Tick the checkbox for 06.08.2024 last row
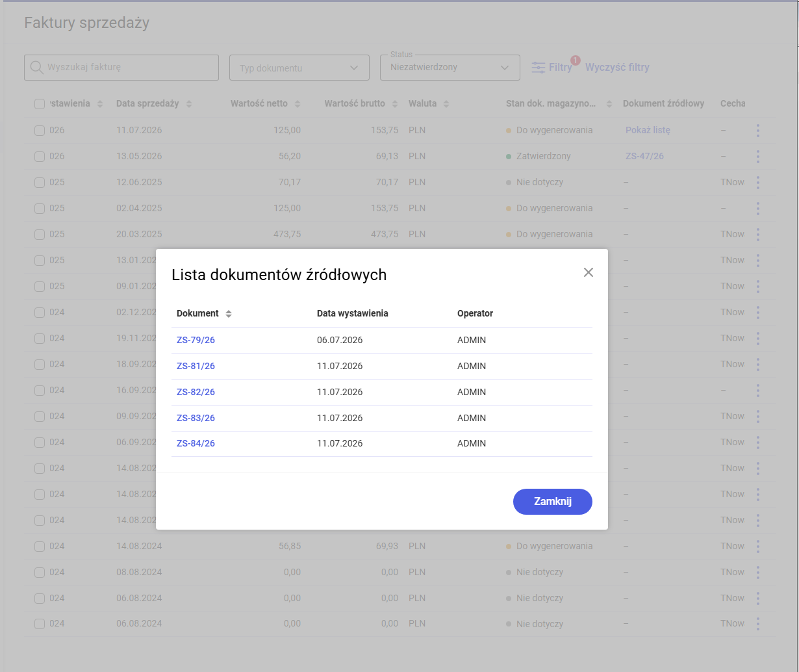The height and width of the screenshot is (672, 799). coord(40,624)
